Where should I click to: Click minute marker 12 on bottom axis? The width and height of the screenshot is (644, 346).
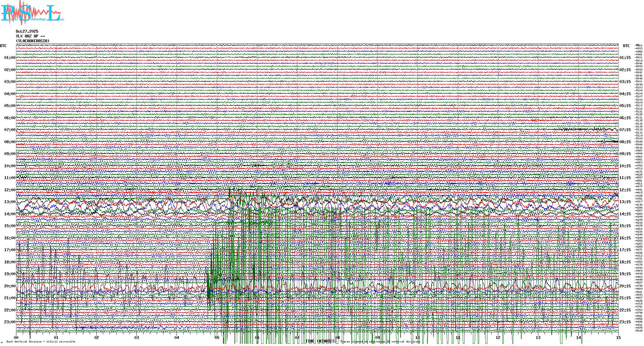click(x=498, y=337)
